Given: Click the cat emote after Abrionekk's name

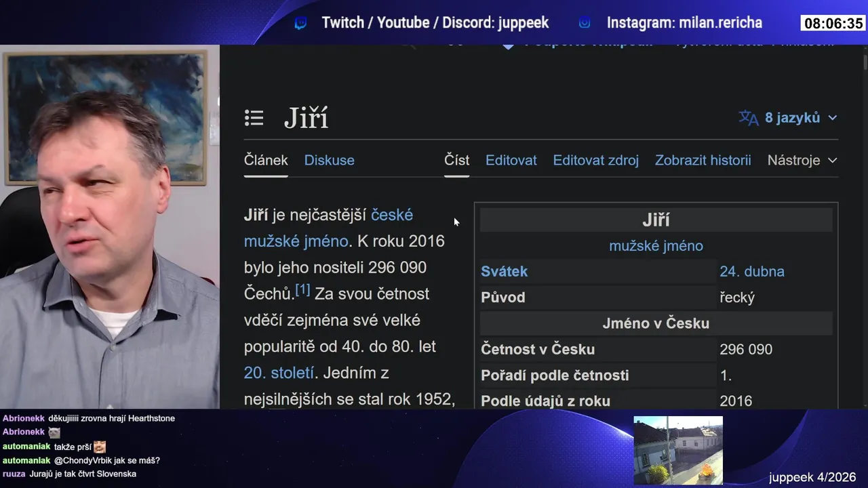Looking at the screenshot, I should [x=54, y=432].
